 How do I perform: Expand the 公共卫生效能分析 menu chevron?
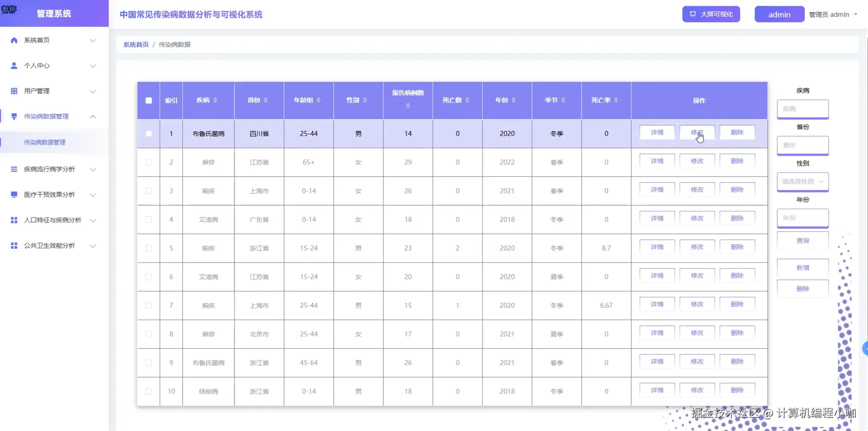pos(93,246)
